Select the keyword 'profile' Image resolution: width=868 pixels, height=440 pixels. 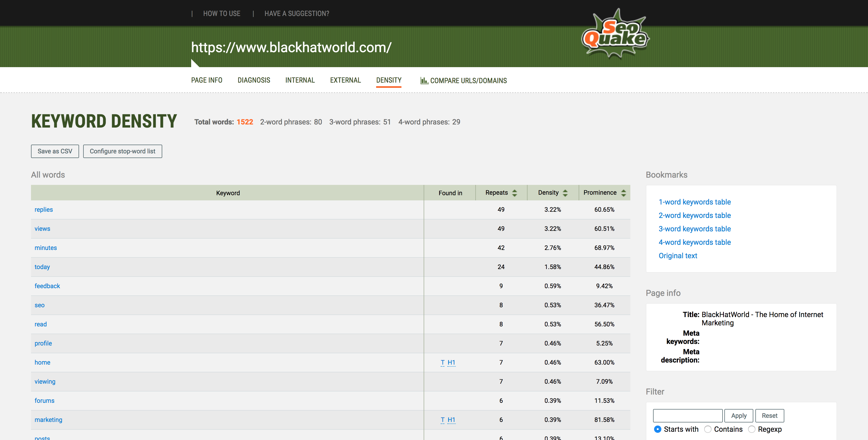tap(43, 343)
